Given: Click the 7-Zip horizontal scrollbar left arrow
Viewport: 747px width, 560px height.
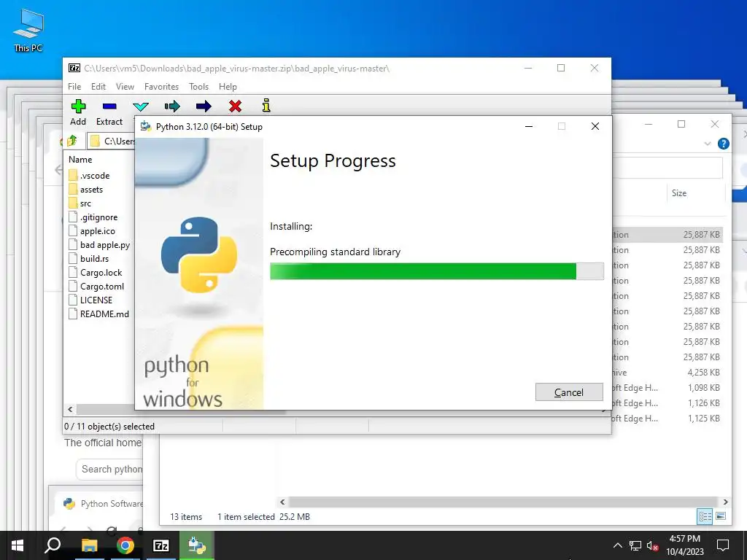Looking at the screenshot, I should point(71,409).
